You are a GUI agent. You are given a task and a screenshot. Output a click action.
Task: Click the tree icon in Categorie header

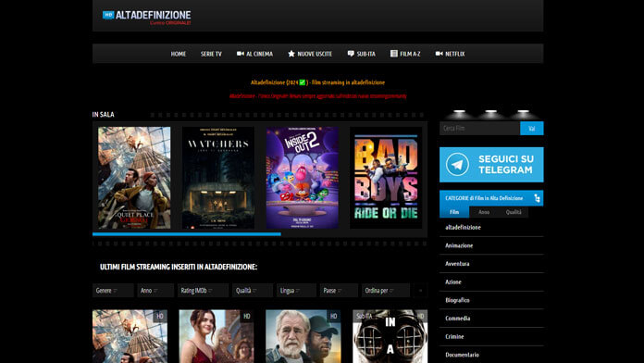tap(537, 198)
